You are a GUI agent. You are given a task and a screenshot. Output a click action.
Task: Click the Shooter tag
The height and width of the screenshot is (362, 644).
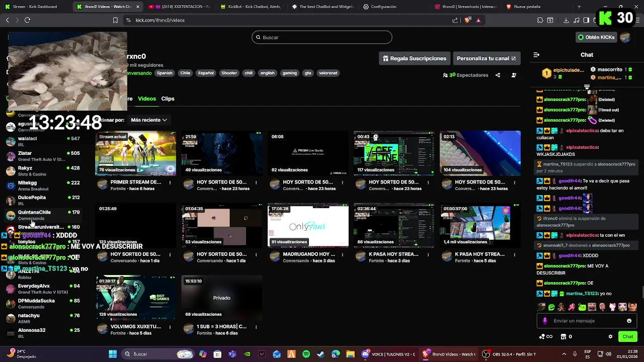tap(229, 73)
